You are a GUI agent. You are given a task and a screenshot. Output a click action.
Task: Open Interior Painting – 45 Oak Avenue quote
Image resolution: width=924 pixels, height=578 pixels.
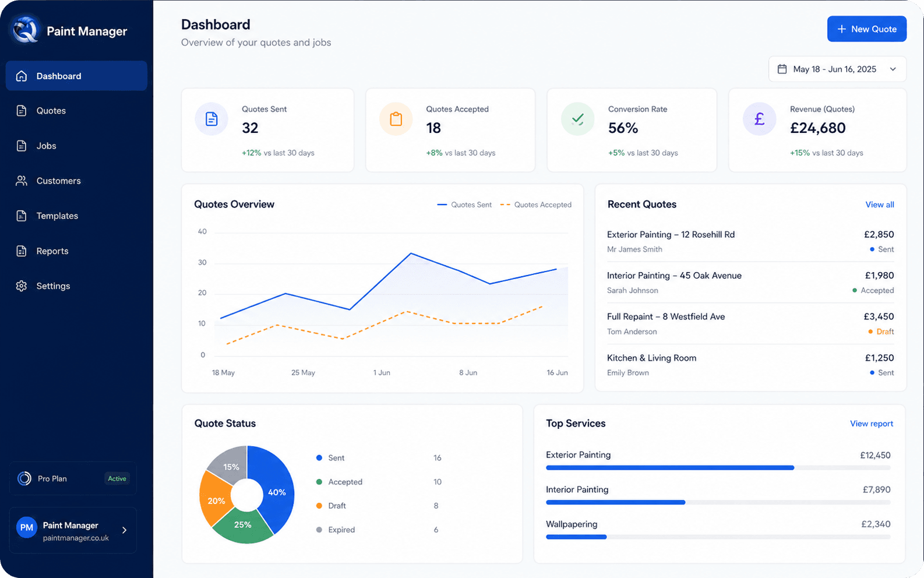coord(750,283)
